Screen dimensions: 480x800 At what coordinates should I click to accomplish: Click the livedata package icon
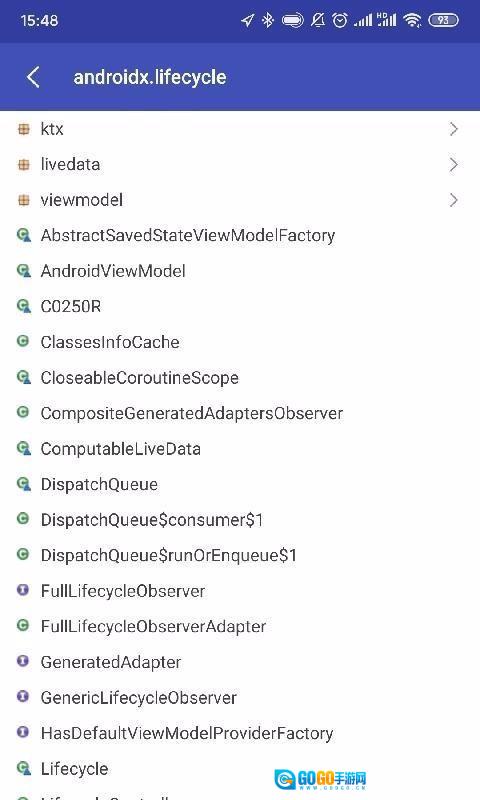23,164
